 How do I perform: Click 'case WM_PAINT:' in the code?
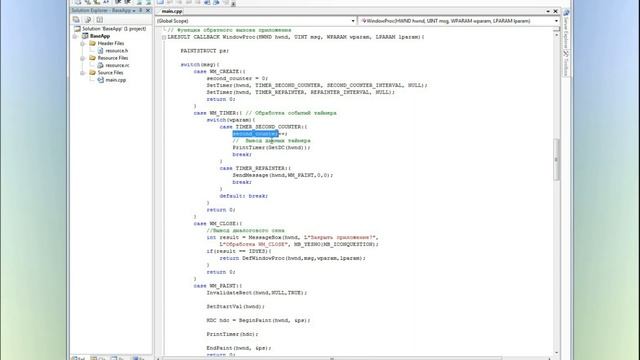[x=218, y=286]
